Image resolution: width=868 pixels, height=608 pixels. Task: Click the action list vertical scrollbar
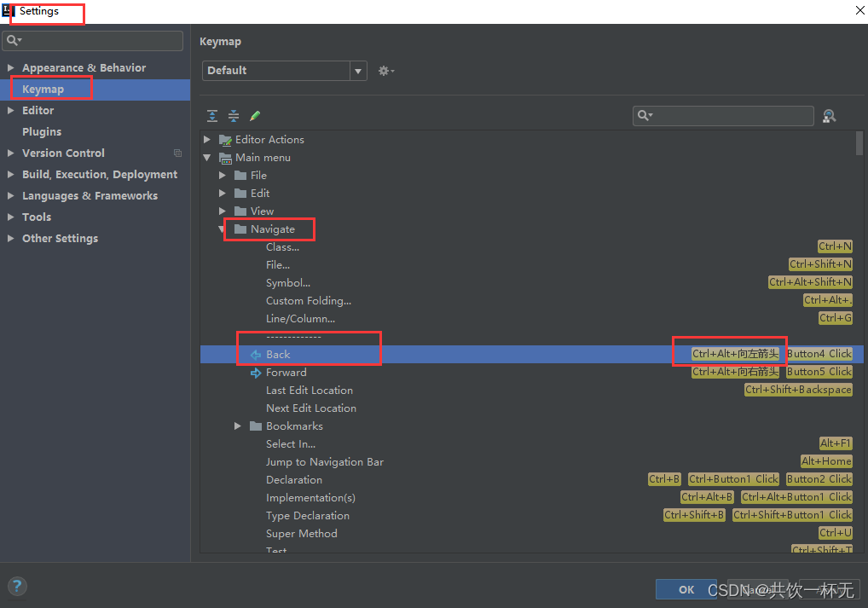click(x=859, y=143)
